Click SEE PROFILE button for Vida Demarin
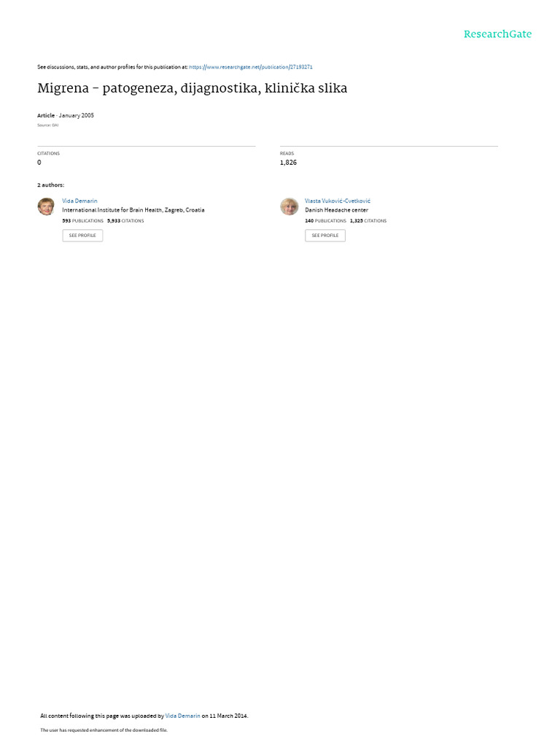 click(82, 236)
